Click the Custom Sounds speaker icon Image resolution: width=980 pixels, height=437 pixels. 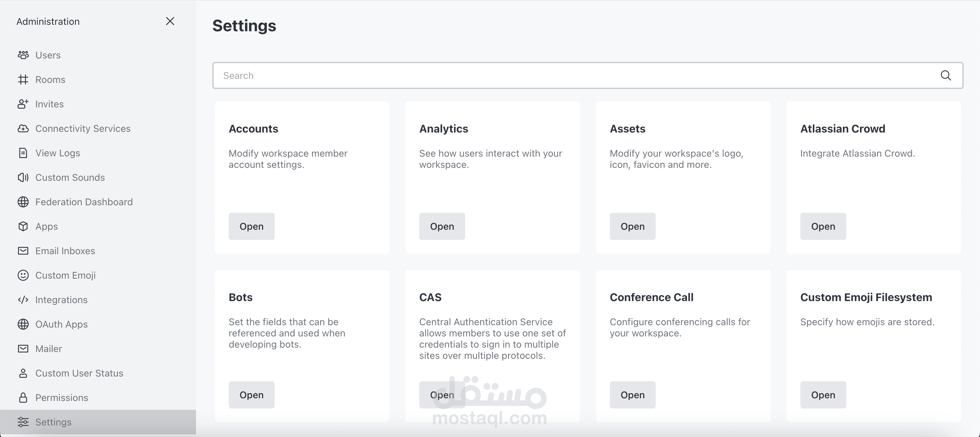pyautogui.click(x=23, y=177)
